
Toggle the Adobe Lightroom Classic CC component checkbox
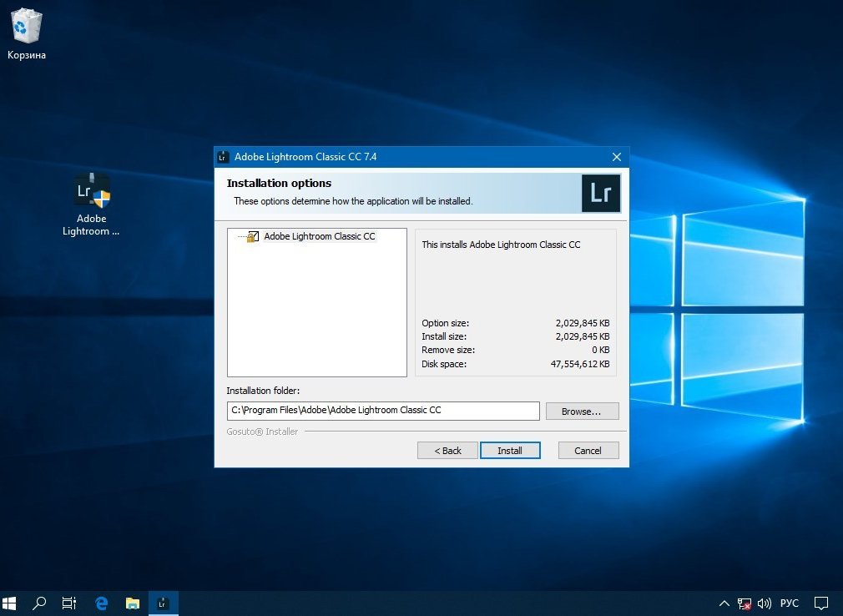tap(253, 236)
